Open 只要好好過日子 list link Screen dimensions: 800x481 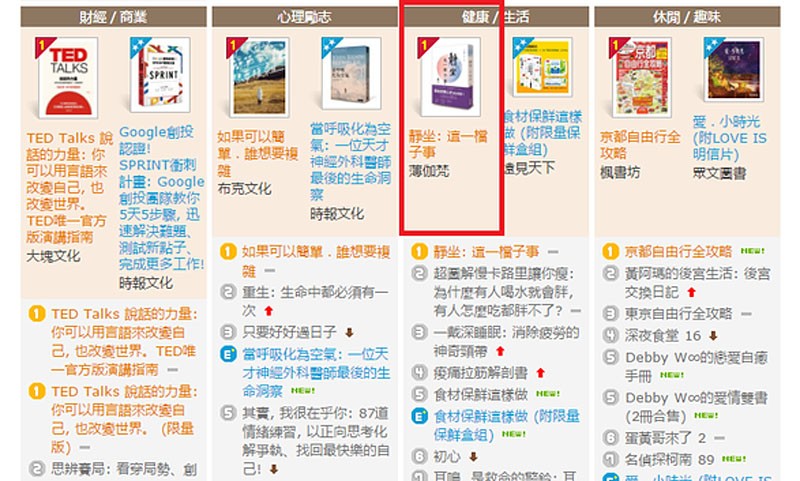pyautogui.click(x=289, y=333)
